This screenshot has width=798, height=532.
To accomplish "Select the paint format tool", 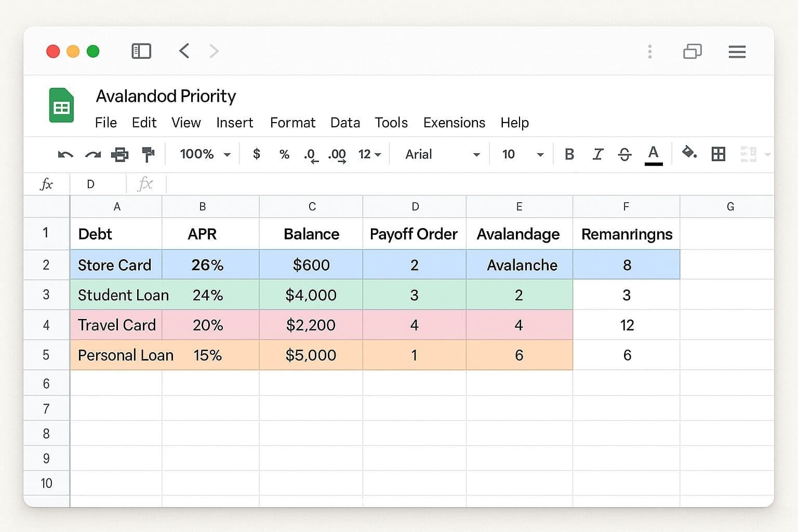I will coord(148,154).
